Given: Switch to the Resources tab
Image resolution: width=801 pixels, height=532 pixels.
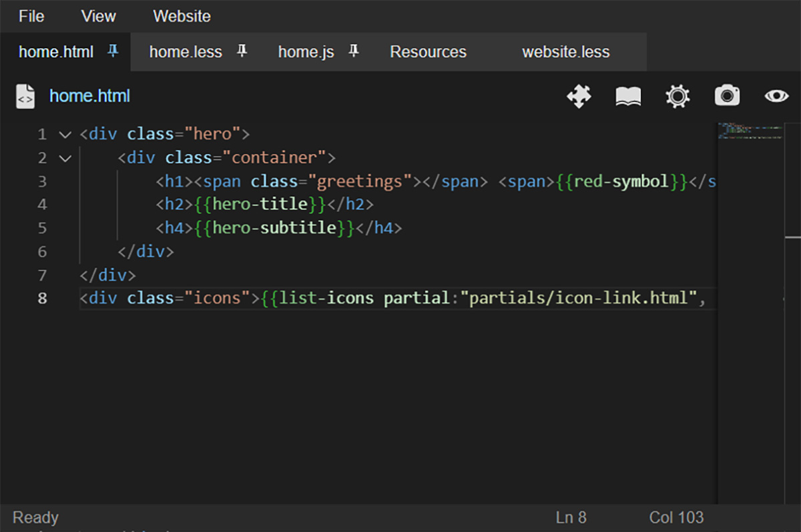Looking at the screenshot, I should coord(428,52).
